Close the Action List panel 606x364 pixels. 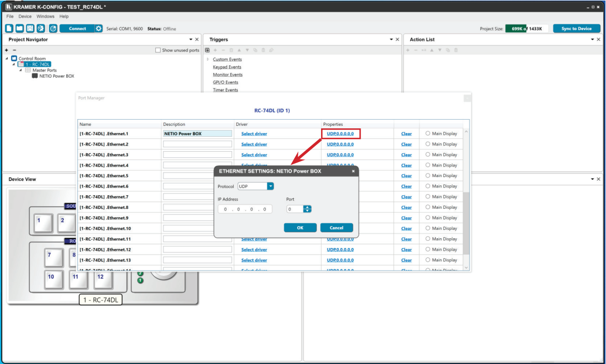[599, 39]
